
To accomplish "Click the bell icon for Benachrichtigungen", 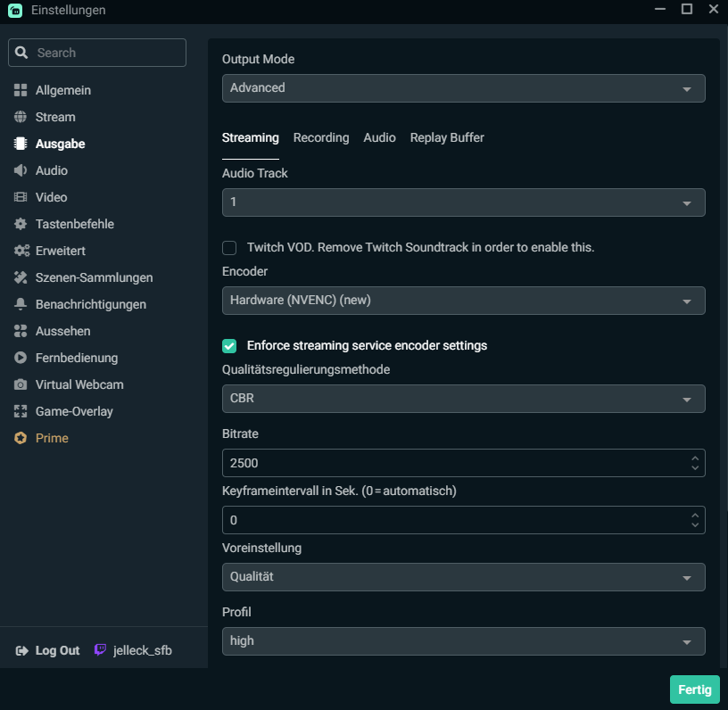I will 21,304.
